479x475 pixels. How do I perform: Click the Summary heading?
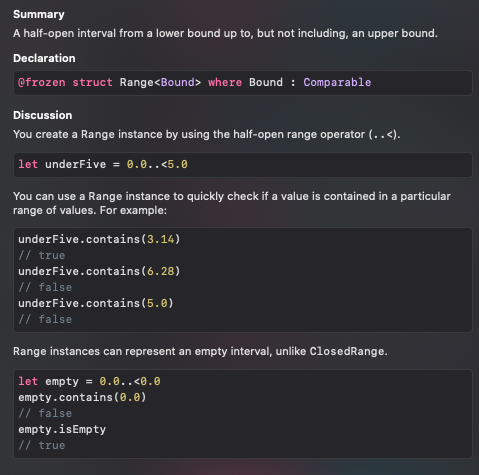39,14
